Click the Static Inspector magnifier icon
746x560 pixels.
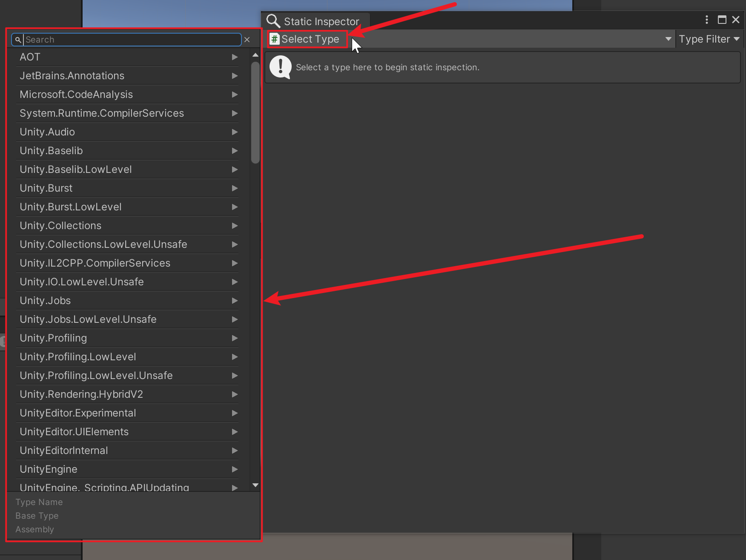click(x=273, y=21)
